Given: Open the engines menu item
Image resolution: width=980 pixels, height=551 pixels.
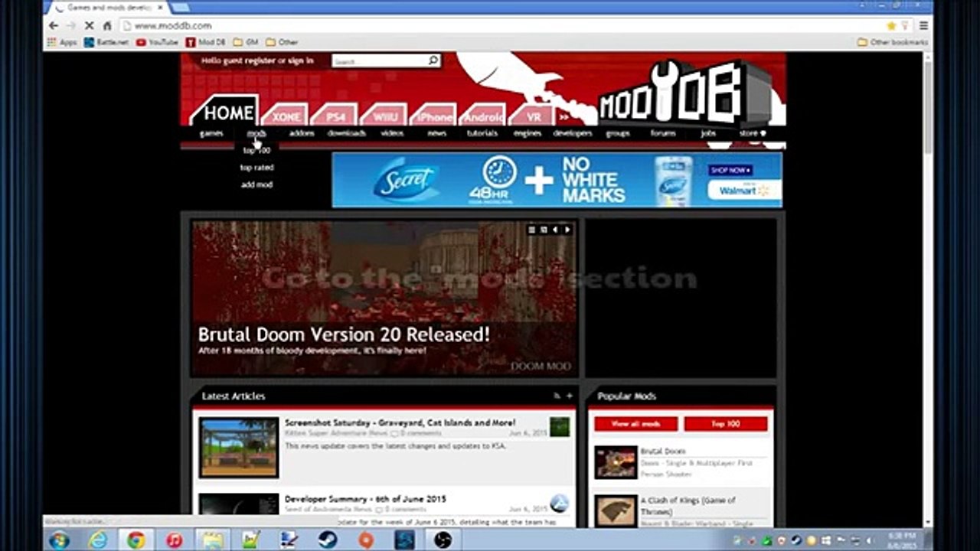Looking at the screenshot, I should [528, 133].
